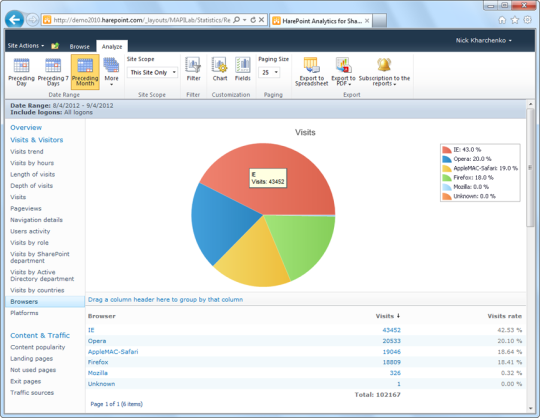This screenshot has width=540, height=418.
Task: Click the Refresh icon in address bar
Action: (253, 20)
